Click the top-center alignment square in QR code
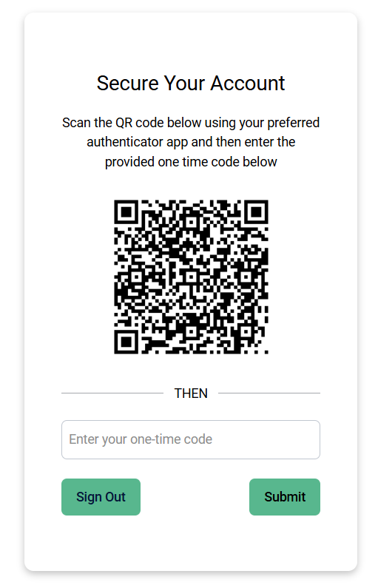This screenshot has height=588, width=378. click(x=192, y=222)
